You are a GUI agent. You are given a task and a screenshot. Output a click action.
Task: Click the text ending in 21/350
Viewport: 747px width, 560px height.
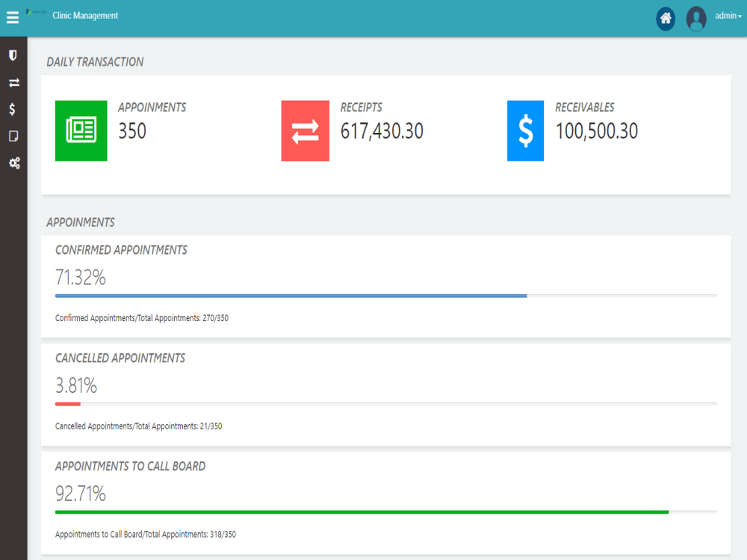point(139,426)
